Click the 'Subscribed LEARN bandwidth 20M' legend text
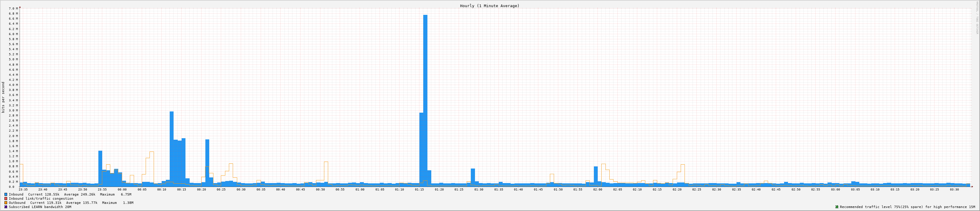The height and width of the screenshot is (211, 980). 40,207
